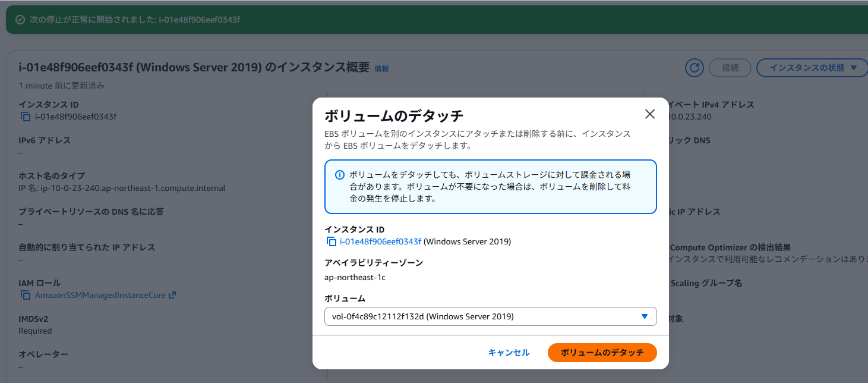Click copy icon beside AmazonSSMManagedInstanceCore

point(26,295)
